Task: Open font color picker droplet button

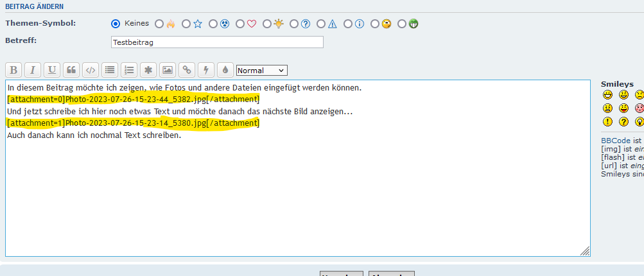Action: 225,70
